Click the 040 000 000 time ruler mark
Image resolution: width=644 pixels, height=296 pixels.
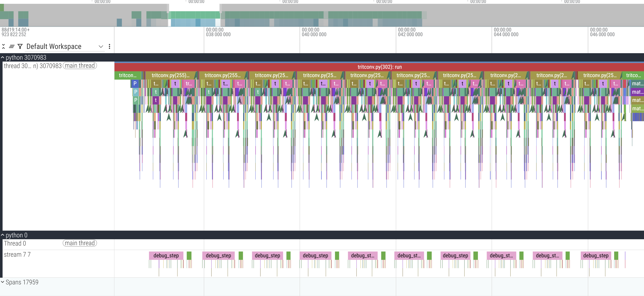[x=314, y=34]
